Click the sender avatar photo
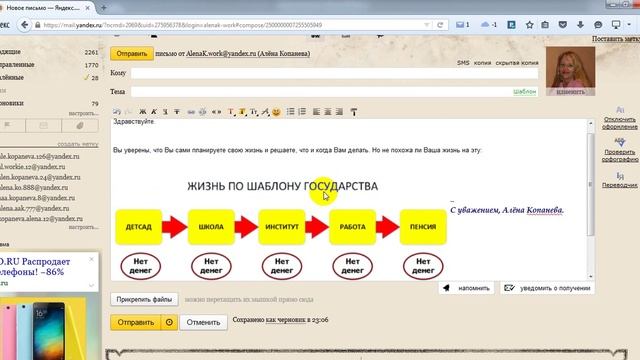Screen dimensions: 640x360 tap(570, 67)
